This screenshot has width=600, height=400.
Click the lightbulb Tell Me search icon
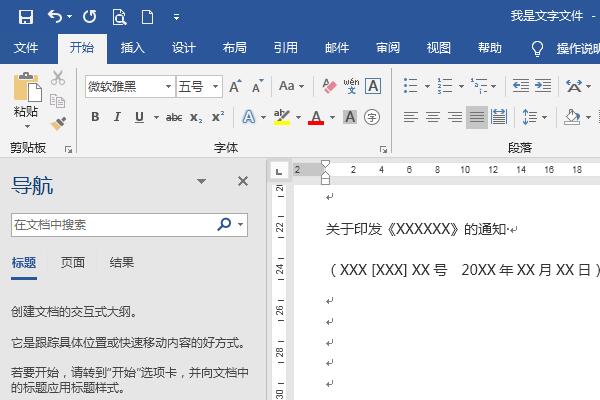pos(537,49)
